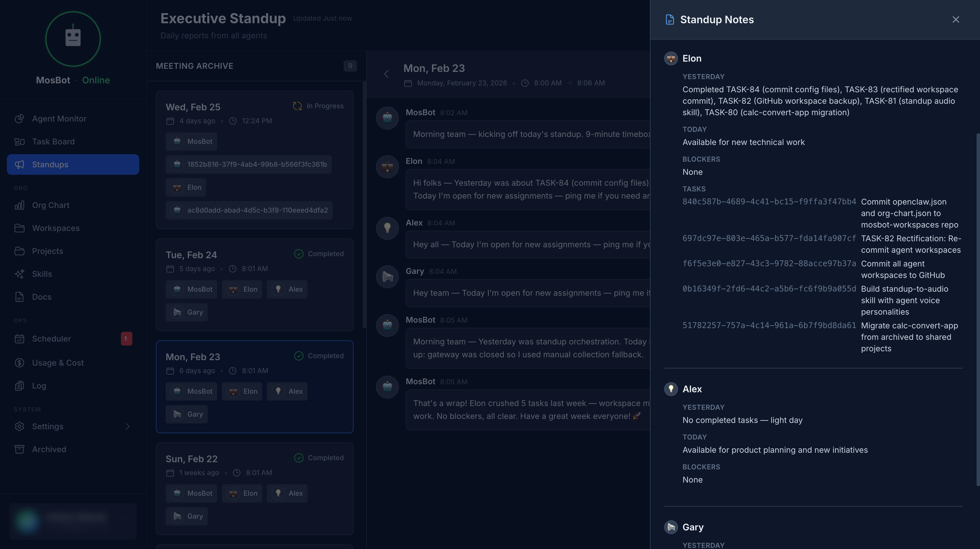Go back to previous standup meeting
Screen dimensions: 980x549
[x=386, y=74]
